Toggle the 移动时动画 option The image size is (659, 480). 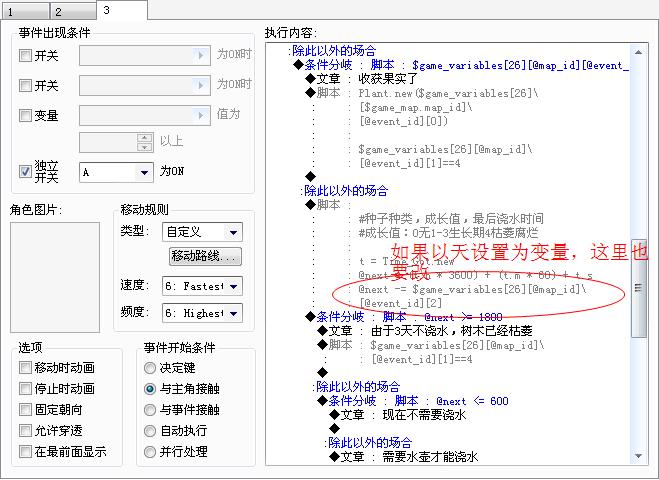click(x=25, y=368)
